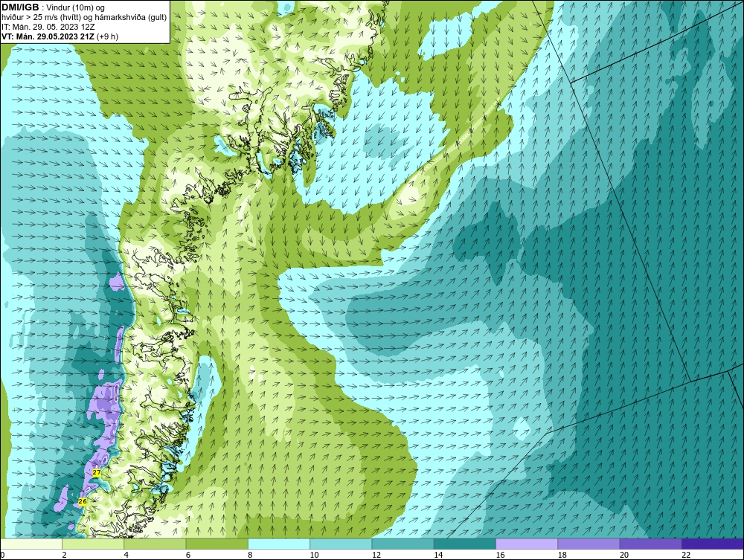Click the legend scale number '8'
Screen dimensions: 744x560
(x=250, y=555)
